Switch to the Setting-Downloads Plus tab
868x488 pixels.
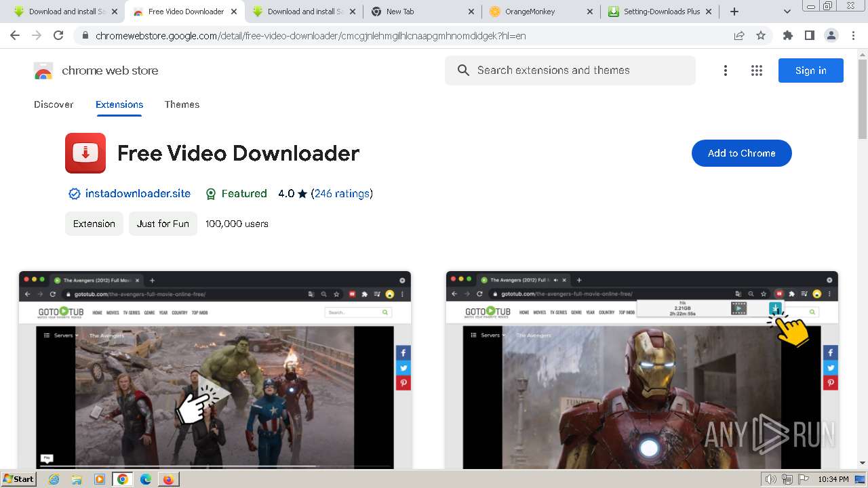pos(660,12)
